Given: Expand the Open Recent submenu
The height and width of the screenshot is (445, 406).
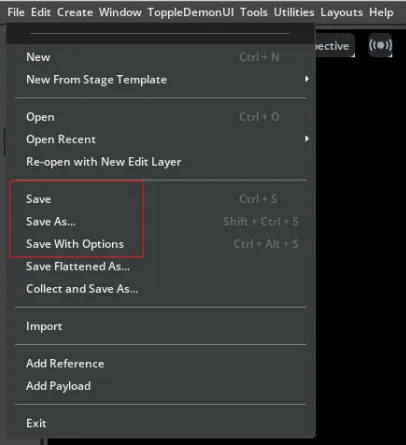Looking at the screenshot, I should [160, 139].
